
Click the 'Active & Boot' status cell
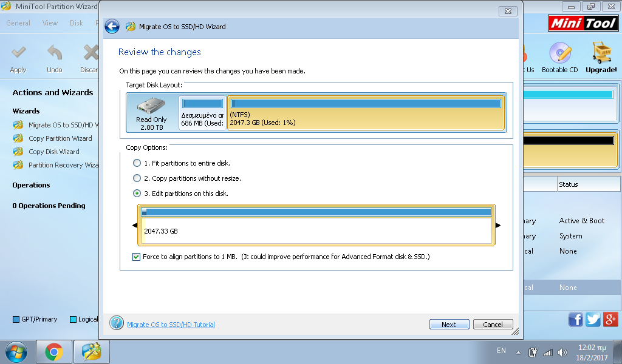581,221
